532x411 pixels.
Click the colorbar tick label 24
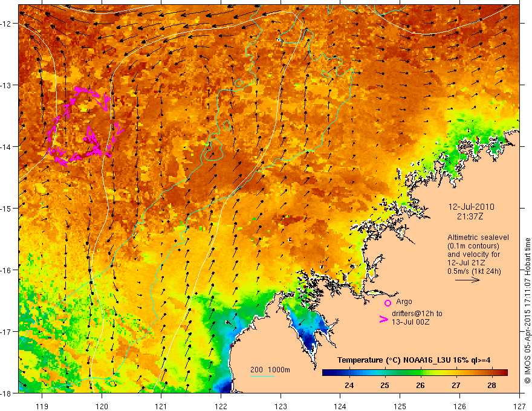point(349,385)
